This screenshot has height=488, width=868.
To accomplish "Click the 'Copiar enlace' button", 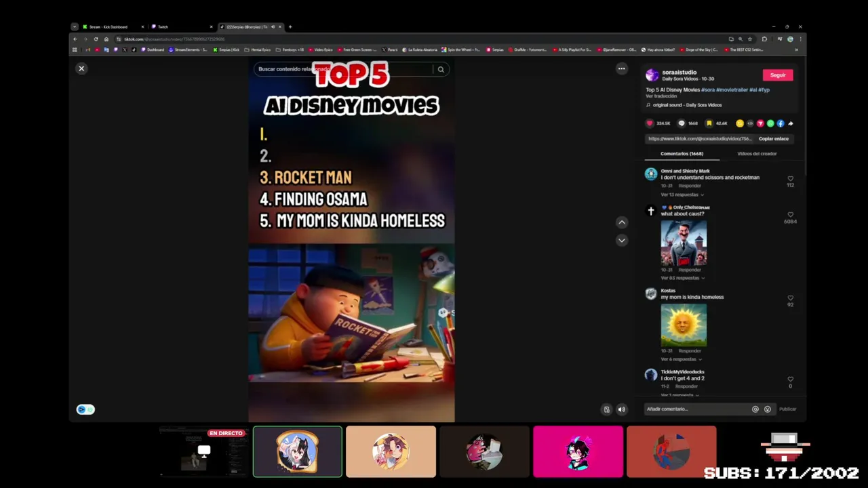I will tap(774, 139).
